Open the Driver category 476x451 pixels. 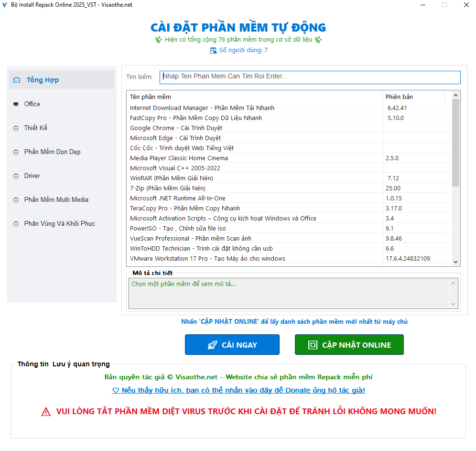[62, 176]
